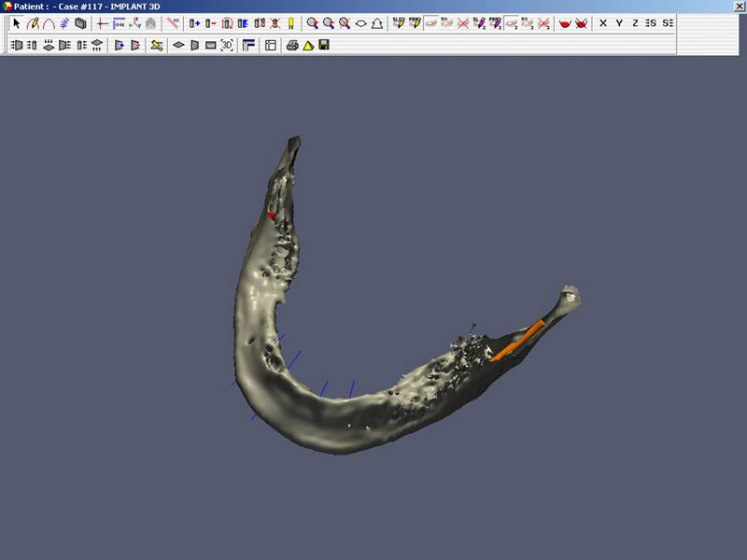Select the X axis view button
This screenshot has width=747, height=560.
(603, 22)
